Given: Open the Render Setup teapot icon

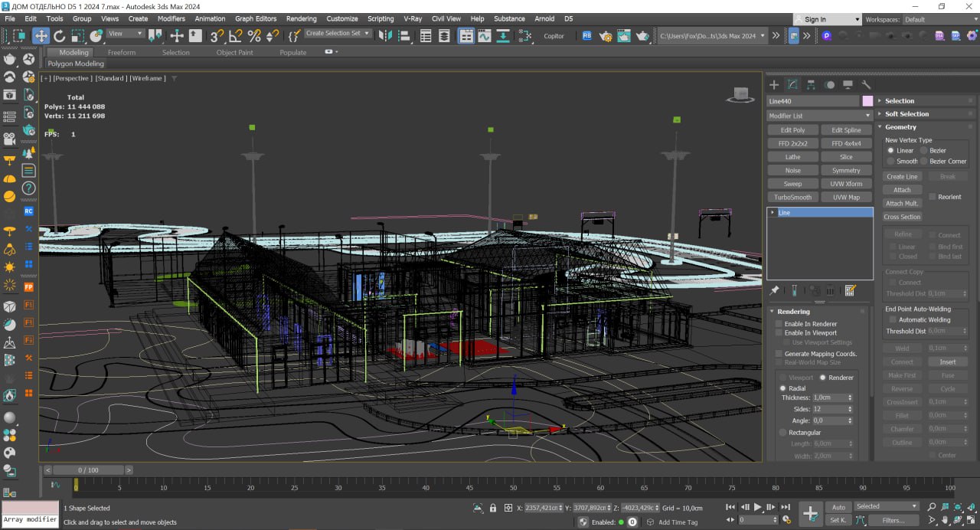Looking at the screenshot, I should point(606,35).
